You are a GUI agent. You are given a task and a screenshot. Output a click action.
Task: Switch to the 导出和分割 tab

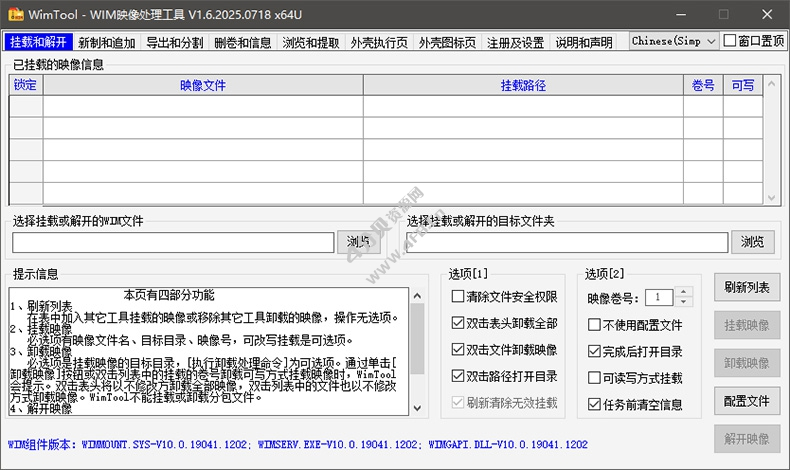click(174, 42)
